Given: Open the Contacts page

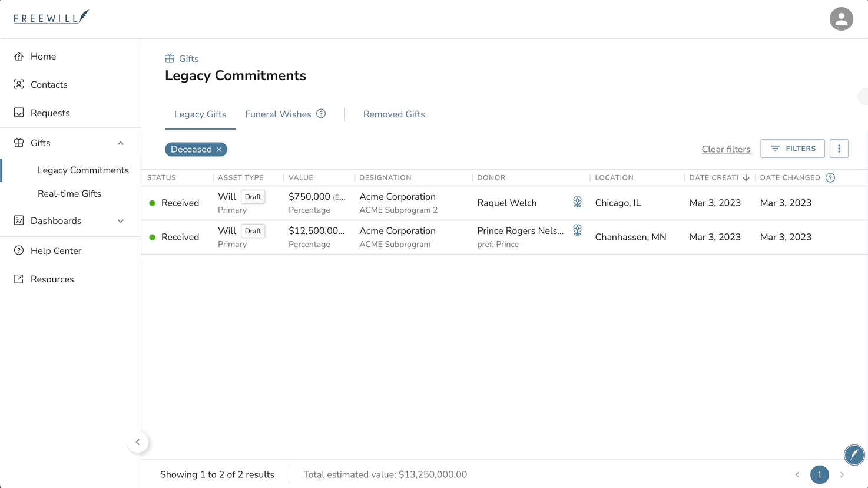Looking at the screenshot, I should 49,85.
